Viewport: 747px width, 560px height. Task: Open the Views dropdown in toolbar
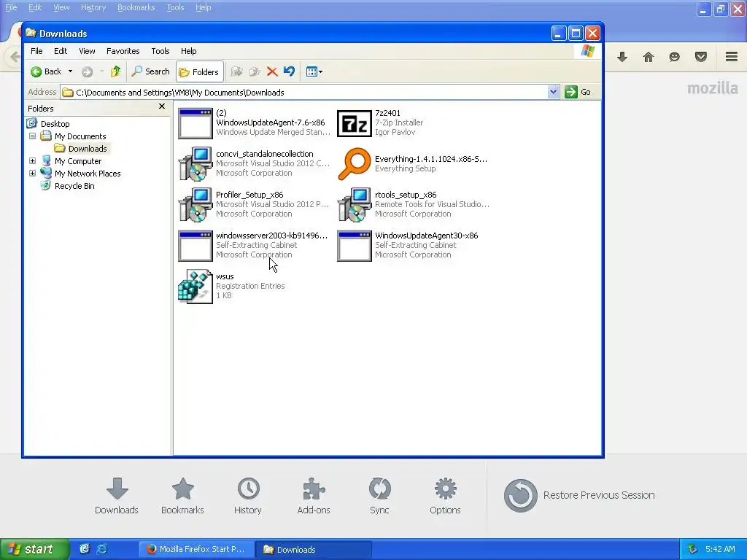(314, 71)
